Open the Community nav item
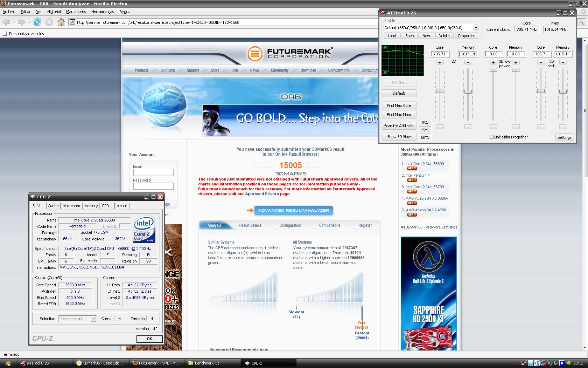 (280, 70)
